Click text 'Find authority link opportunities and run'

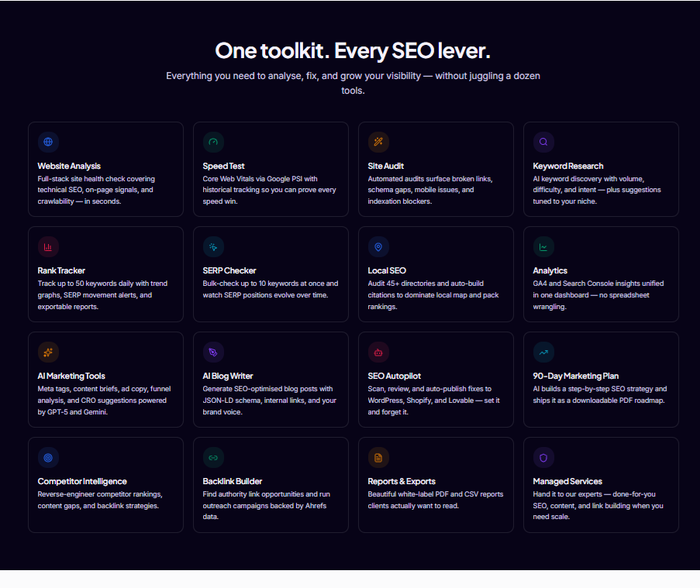point(266,494)
